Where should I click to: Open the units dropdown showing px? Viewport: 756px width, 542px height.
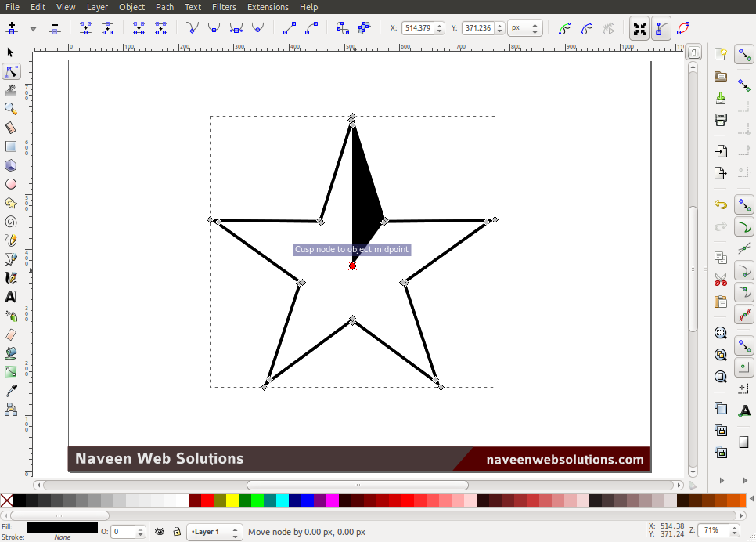tap(523, 27)
